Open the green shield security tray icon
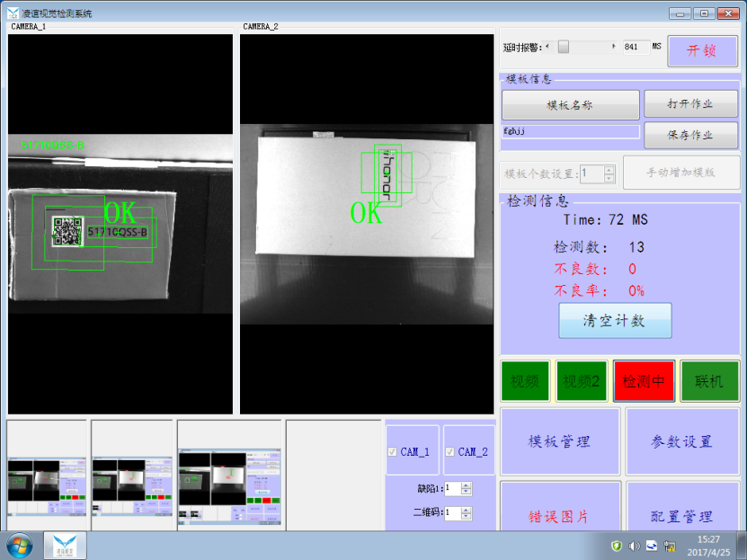The height and width of the screenshot is (560, 747). click(x=616, y=546)
